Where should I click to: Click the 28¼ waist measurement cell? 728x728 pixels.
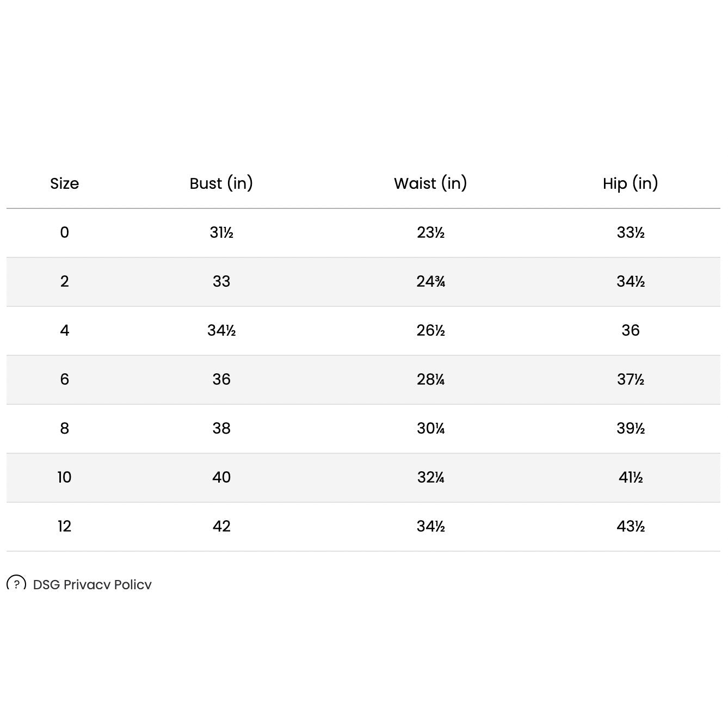coord(430,379)
